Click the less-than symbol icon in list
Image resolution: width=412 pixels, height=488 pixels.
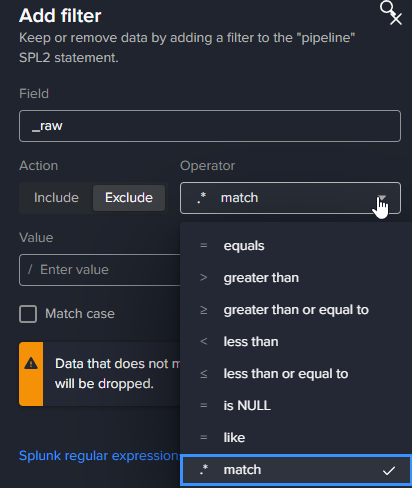pyautogui.click(x=203, y=341)
